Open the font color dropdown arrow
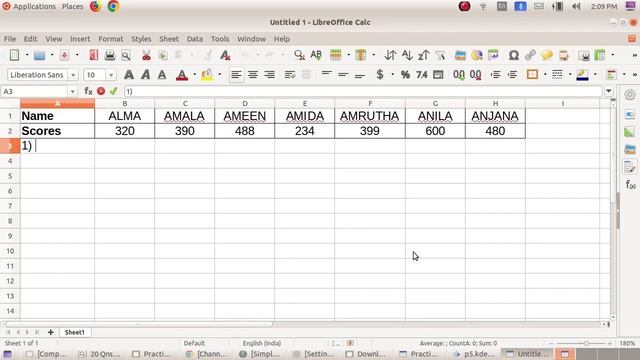Viewport: 640px width, 360px height. [x=194, y=75]
